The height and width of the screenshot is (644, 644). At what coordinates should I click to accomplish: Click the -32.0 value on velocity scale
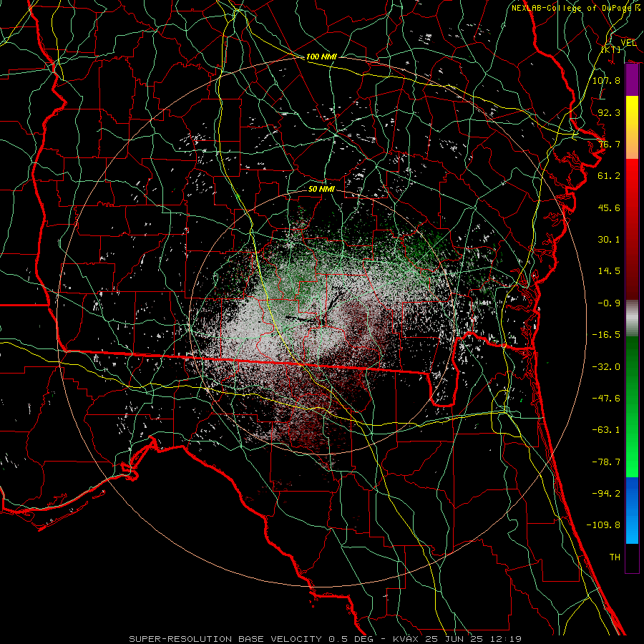click(606, 367)
